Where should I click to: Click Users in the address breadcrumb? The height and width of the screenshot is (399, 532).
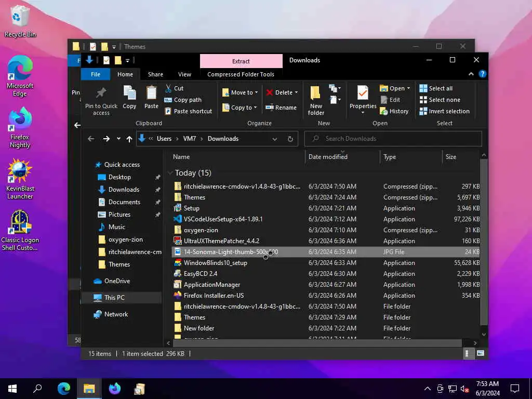[164, 139]
